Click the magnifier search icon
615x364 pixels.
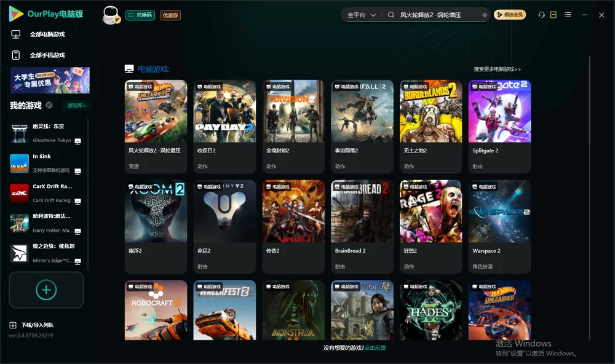(x=391, y=15)
